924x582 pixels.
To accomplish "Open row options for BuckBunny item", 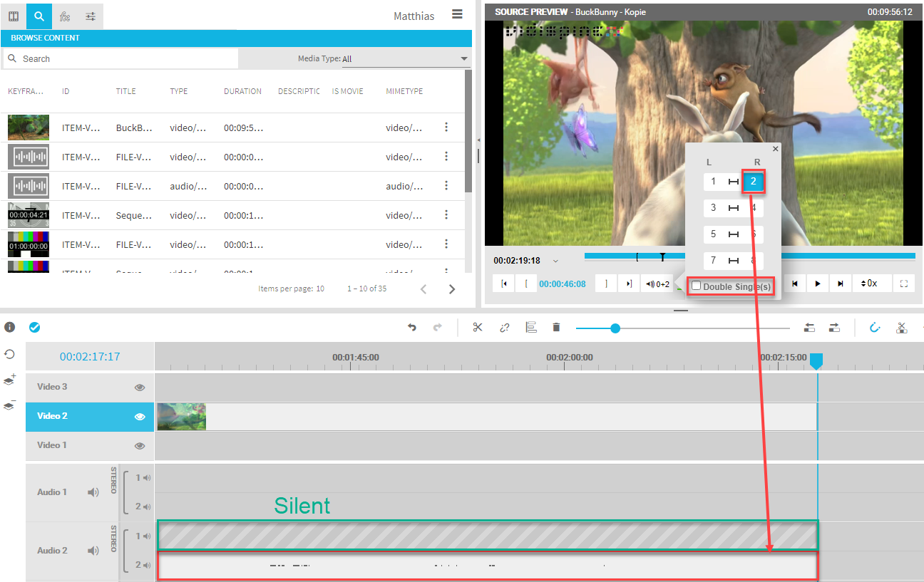I will tap(446, 128).
